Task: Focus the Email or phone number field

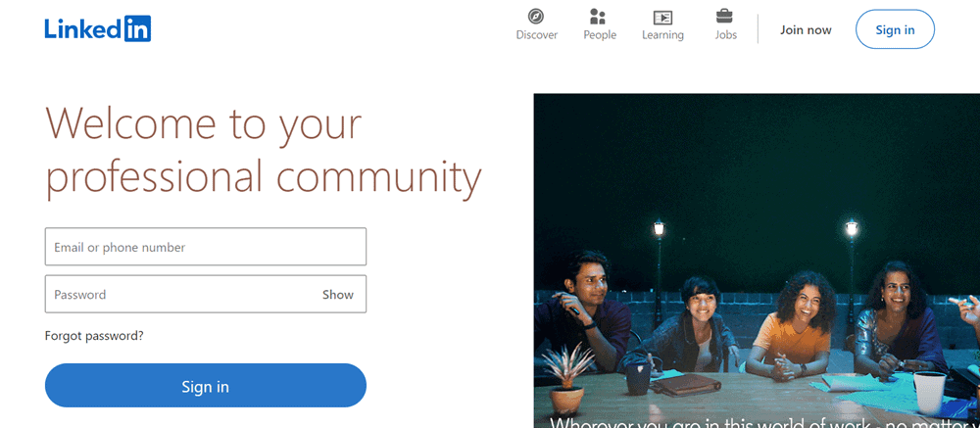Action: (206, 247)
